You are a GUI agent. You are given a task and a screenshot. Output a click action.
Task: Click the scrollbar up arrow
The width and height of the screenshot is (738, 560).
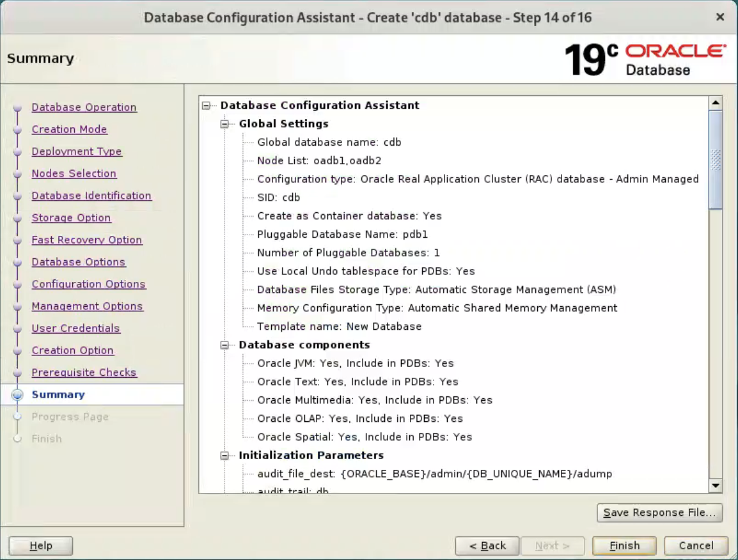[716, 103]
